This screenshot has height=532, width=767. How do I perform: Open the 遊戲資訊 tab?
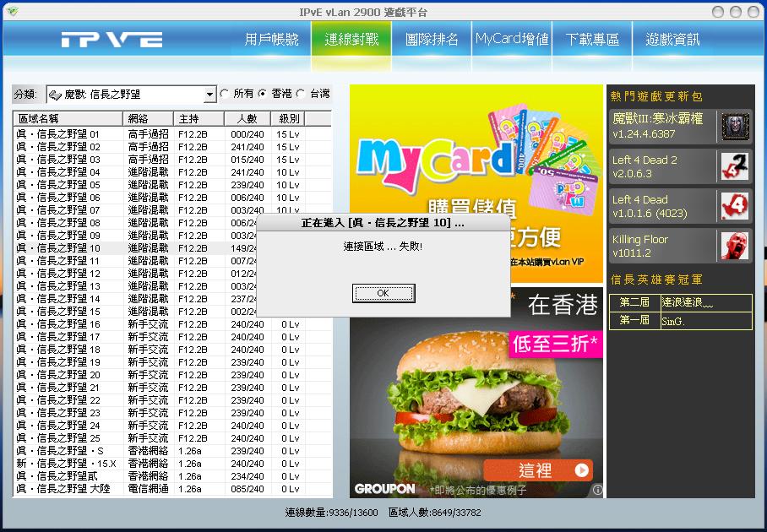(x=672, y=39)
